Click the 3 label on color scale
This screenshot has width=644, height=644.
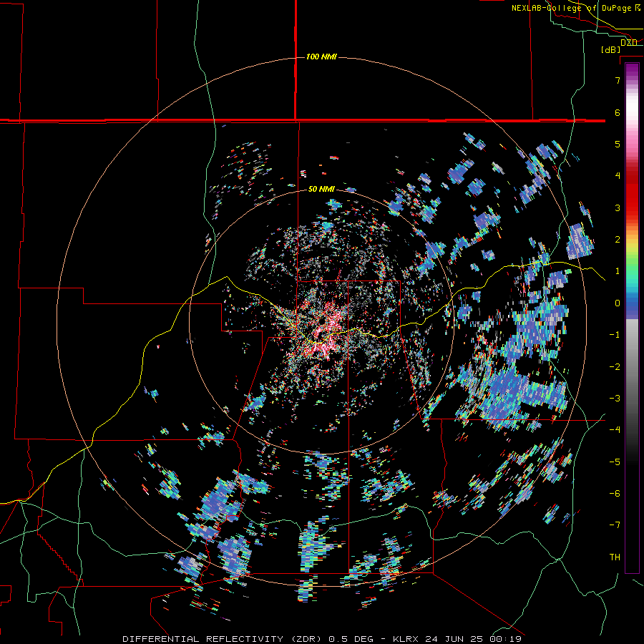(x=618, y=208)
